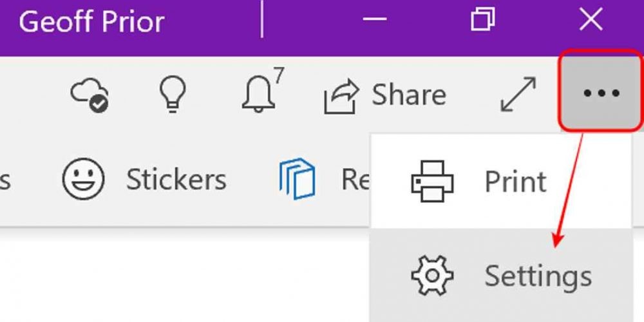Open the lightbulb Tell Me icon
The image size is (644, 322).
(173, 94)
